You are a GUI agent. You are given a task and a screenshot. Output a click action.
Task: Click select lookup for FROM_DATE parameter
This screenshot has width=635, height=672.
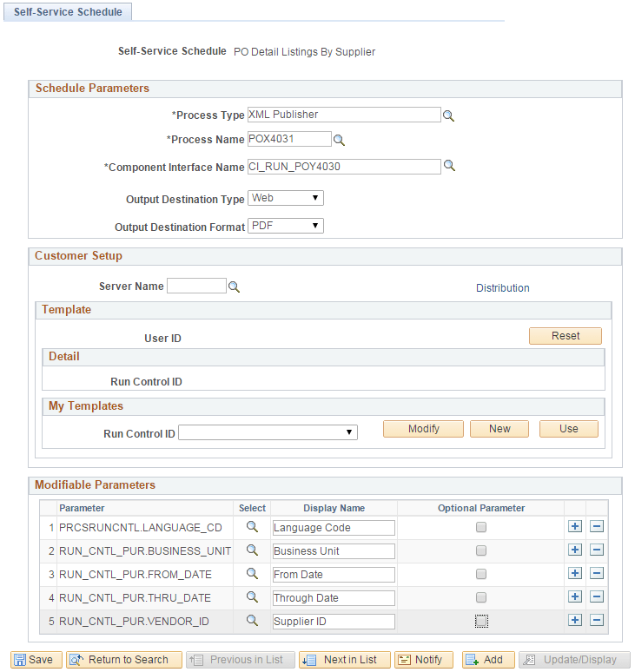252,574
